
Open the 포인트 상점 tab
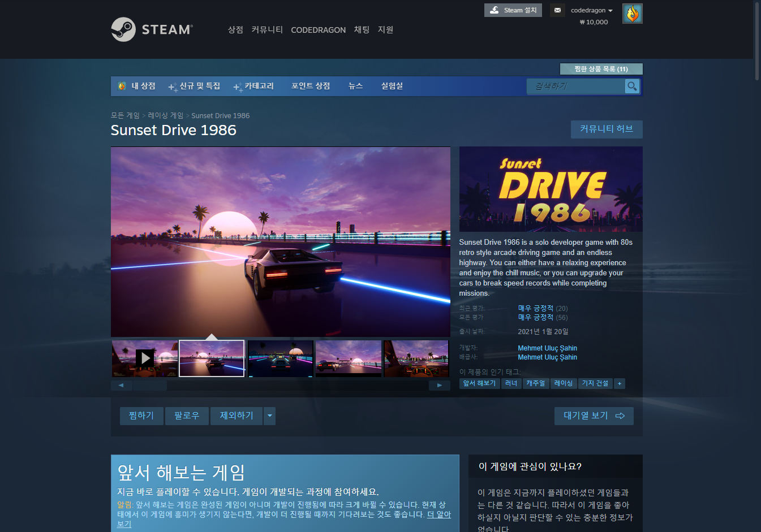click(x=311, y=86)
